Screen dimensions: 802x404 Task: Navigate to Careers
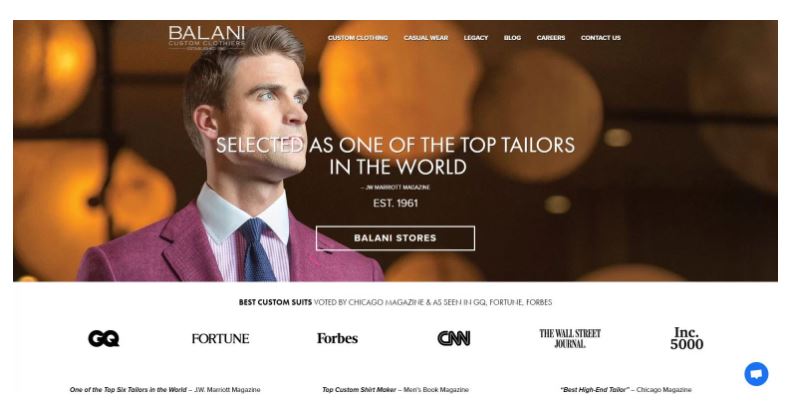[x=551, y=38]
